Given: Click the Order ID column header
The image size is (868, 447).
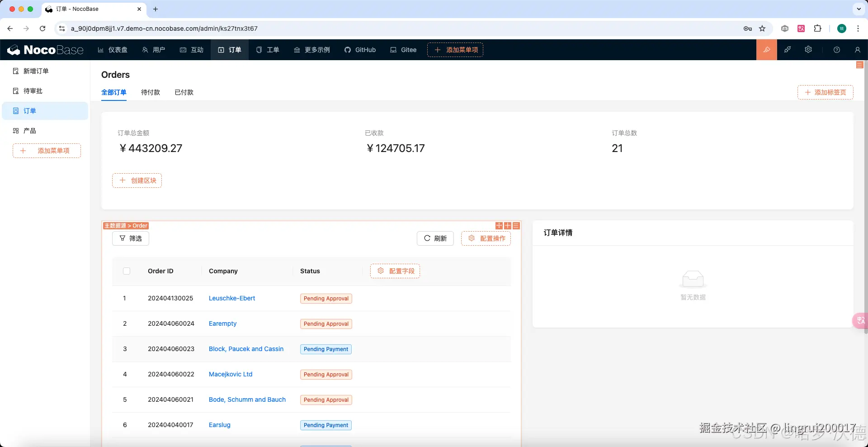Looking at the screenshot, I should tap(160, 271).
